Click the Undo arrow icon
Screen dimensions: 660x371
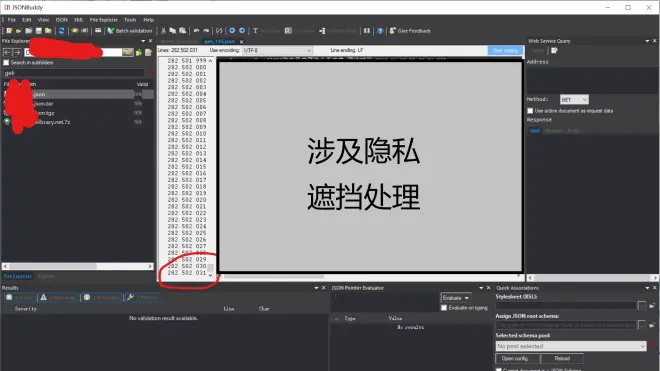click(x=196, y=31)
